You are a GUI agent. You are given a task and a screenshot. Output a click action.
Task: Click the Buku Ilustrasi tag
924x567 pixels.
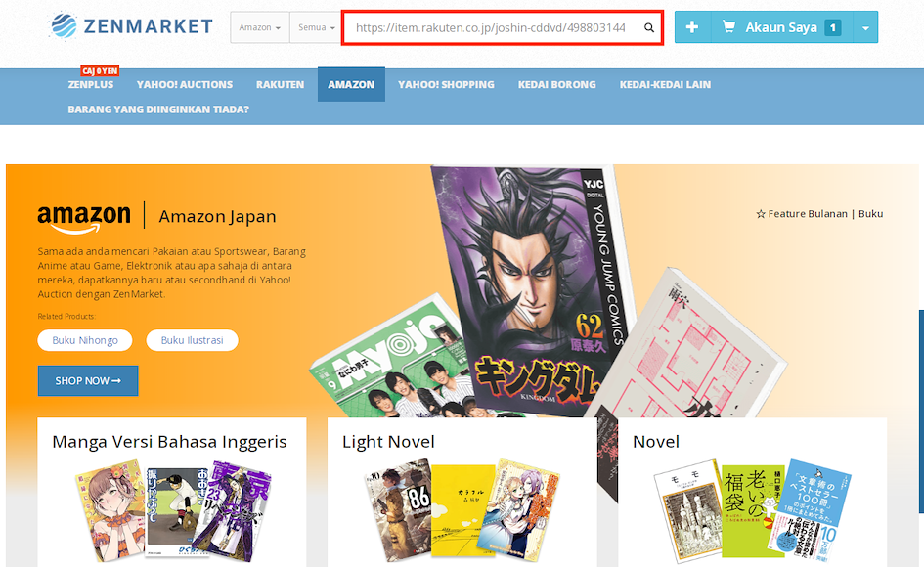pos(192,340)
